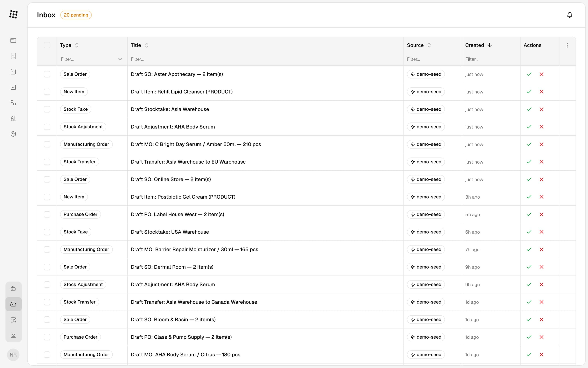Approve Draft PO: Glass & Pump Supply
The image size is (588, 368).
[529, 337]
